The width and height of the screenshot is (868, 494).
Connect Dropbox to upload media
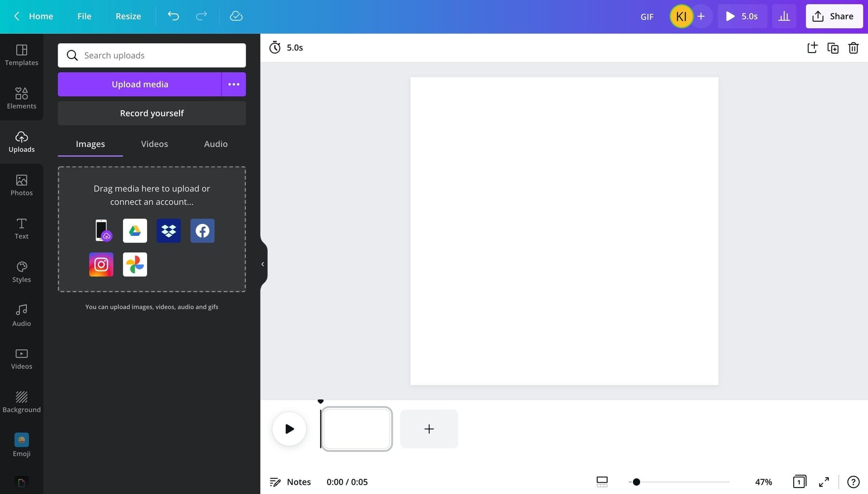tap(169, 231)
